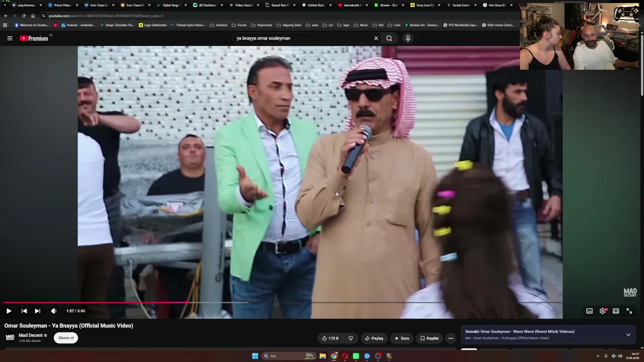Click the taskbar Ara search box

[x=289, y=356]
